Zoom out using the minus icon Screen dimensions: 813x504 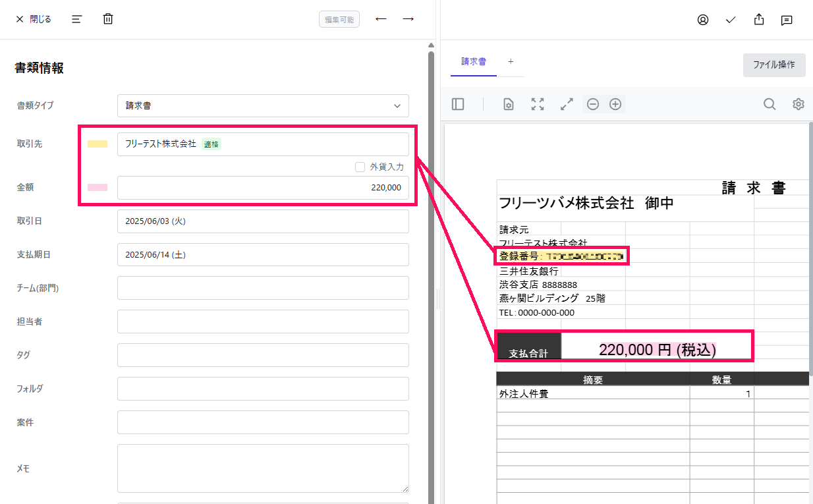click(593, 103)
